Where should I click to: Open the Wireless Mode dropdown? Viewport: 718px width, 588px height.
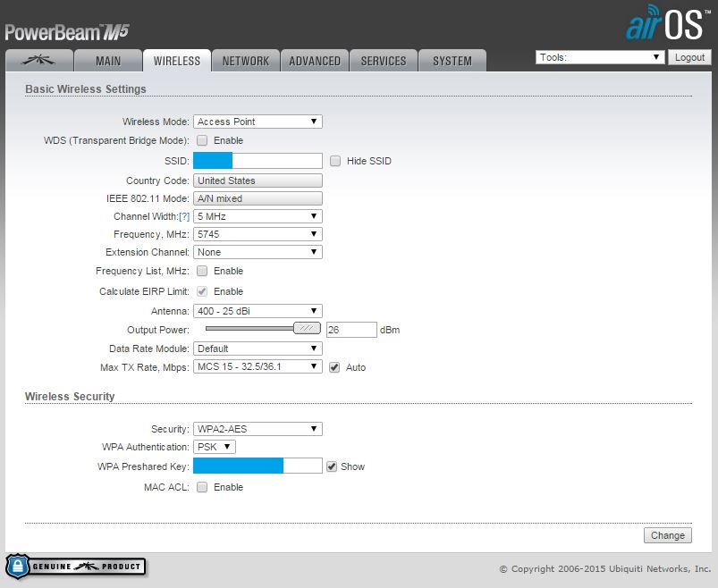[258, 122]
